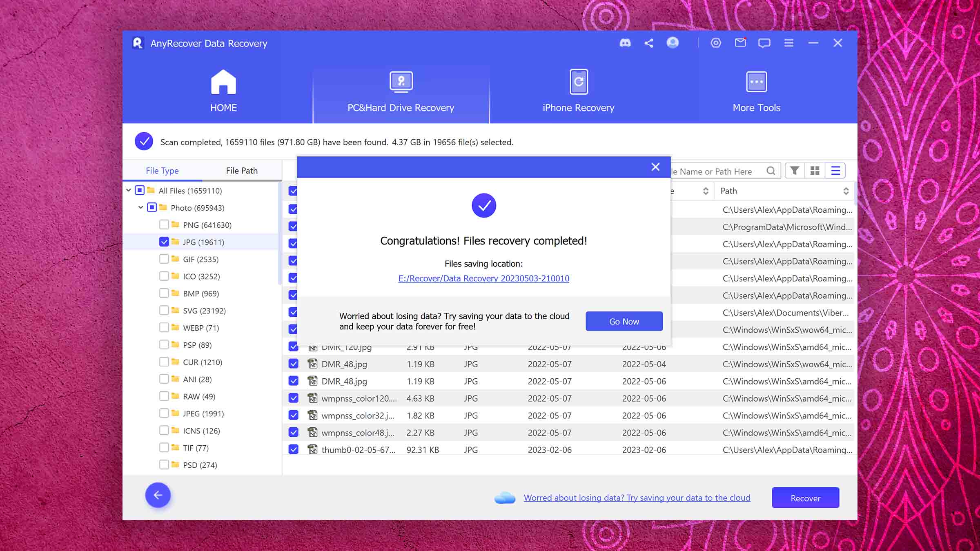Open the Discord community icon
The width and height of the screenshot is (980, 551).
625,43
